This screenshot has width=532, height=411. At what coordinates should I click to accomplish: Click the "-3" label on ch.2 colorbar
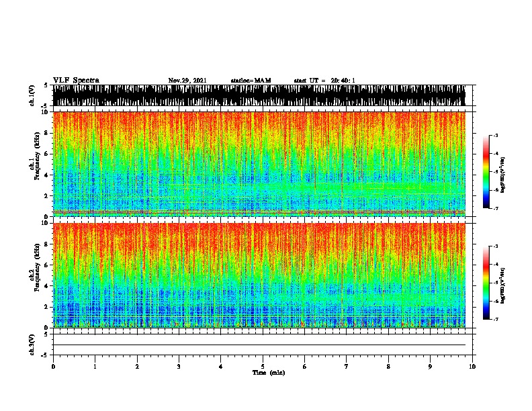(x=495, y=246)
